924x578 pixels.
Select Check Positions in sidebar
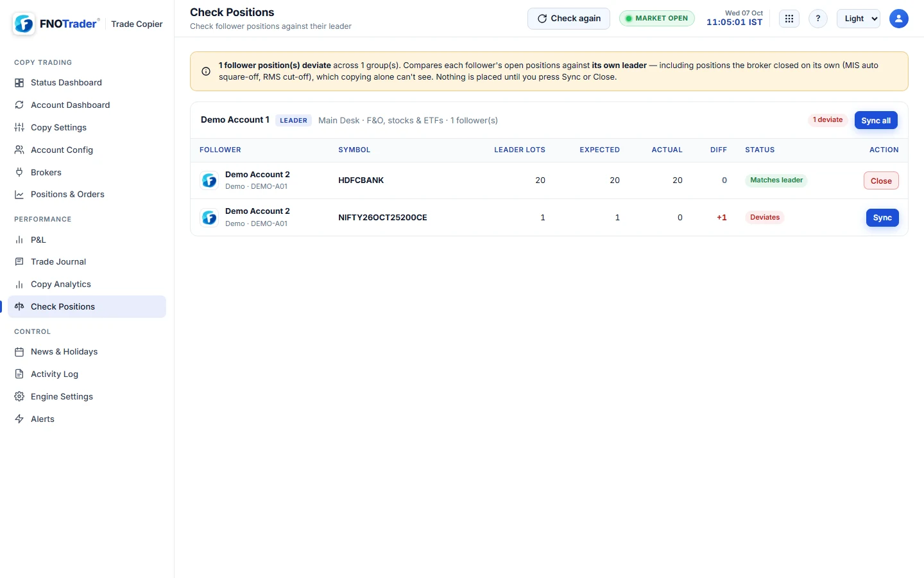click(x=87, y=306)
